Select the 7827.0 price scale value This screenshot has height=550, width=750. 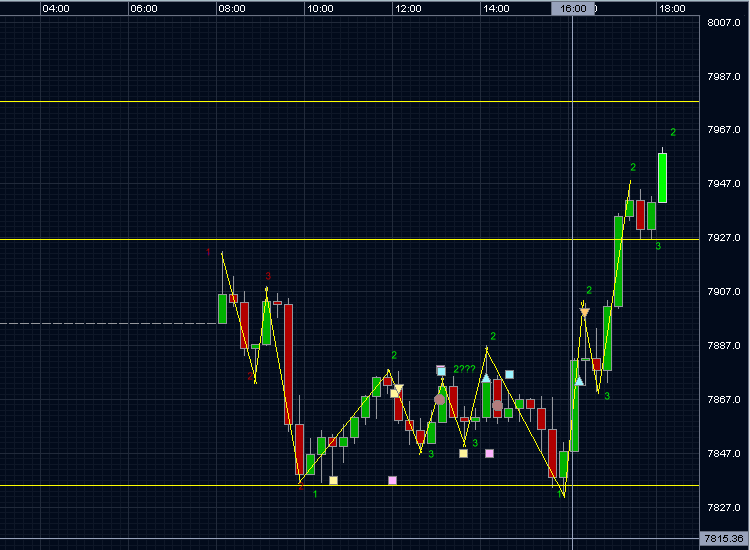point(724,507)
